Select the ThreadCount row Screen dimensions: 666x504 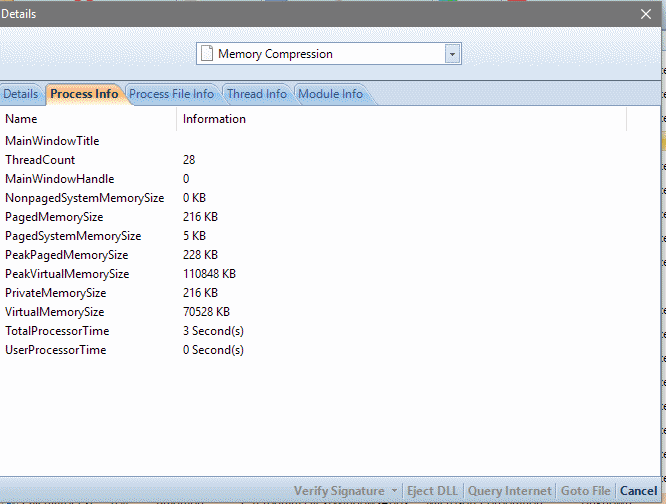[x=40, y=160]
